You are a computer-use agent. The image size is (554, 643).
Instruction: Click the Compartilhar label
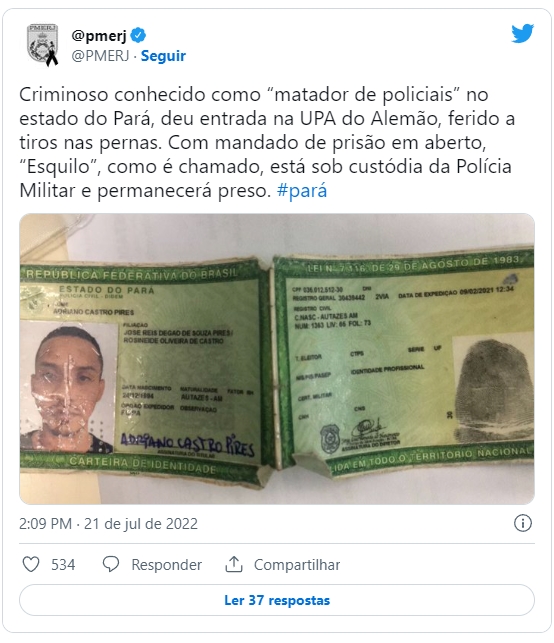pos(297,565)
